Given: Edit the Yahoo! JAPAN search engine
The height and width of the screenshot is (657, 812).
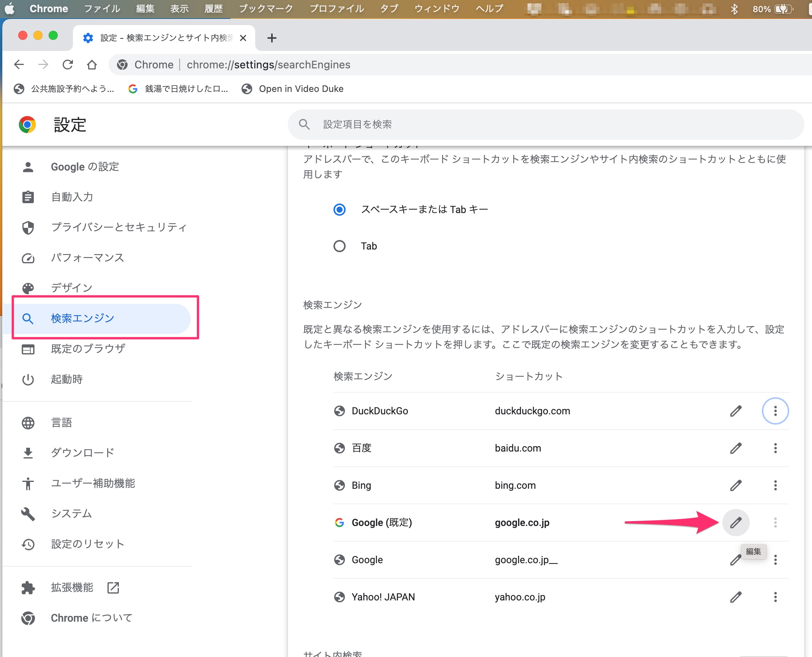Looking at the screenshot, I should (736, 597).
